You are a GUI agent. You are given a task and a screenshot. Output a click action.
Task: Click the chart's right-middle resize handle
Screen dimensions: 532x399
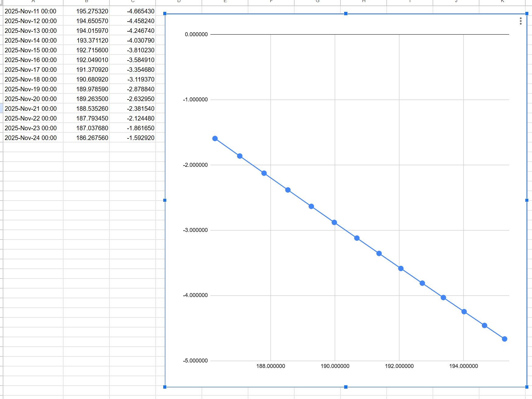tap(527, 200)
